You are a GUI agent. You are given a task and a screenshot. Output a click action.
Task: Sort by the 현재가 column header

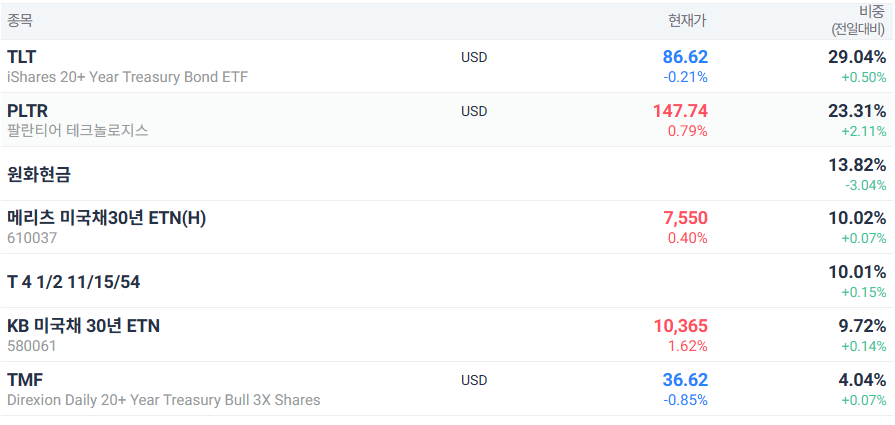(687, 21)
